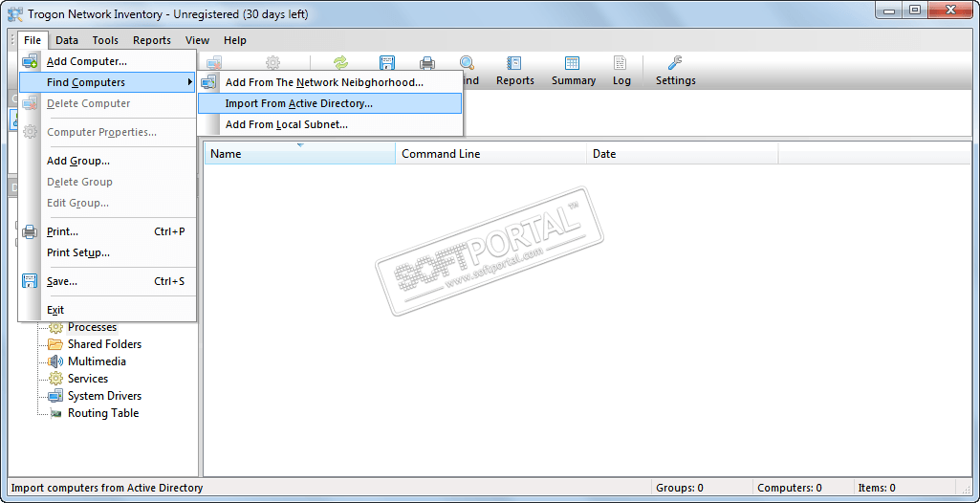The image size is (980, 503).
Task: Click the greyed Edit Group... entry
Action: point(107,203)
